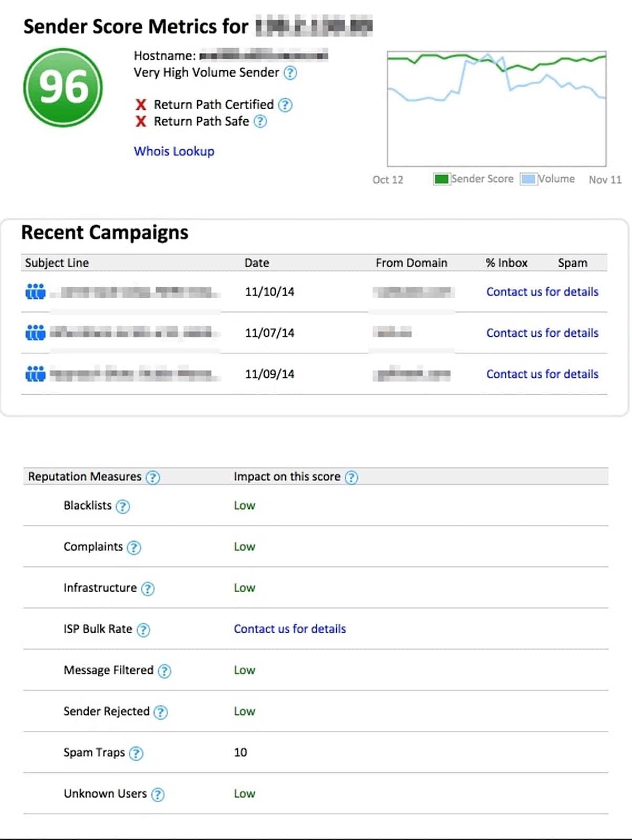Click the campaign group icon for 11/10/14
The height and width of the screenshot is (840, 632).
pos(35,291)
